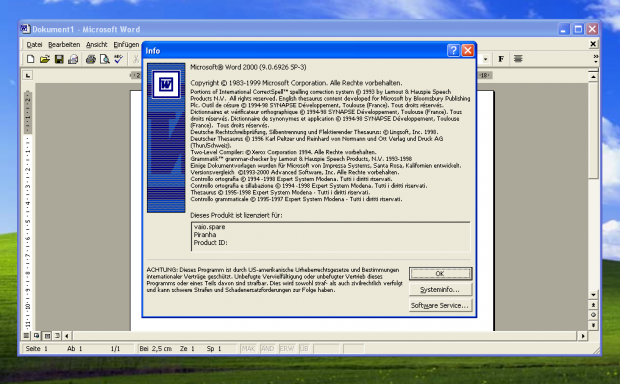Click the Software Service... button

[x=440, y=305]
